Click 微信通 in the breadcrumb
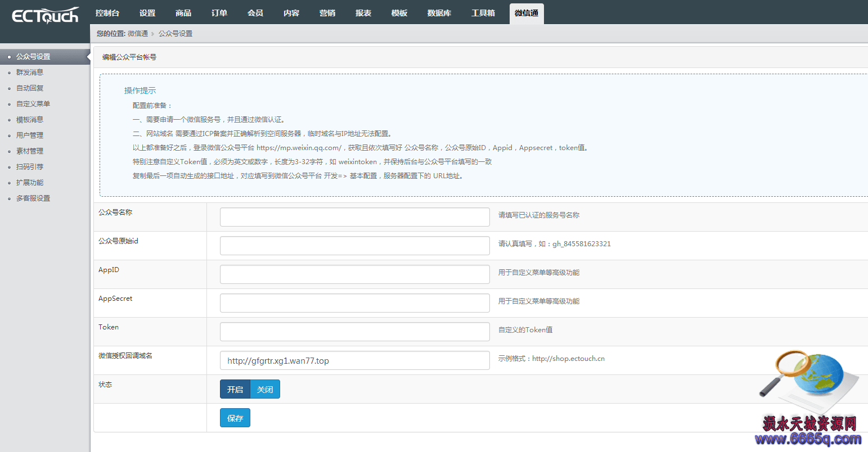 click(138, 34)
